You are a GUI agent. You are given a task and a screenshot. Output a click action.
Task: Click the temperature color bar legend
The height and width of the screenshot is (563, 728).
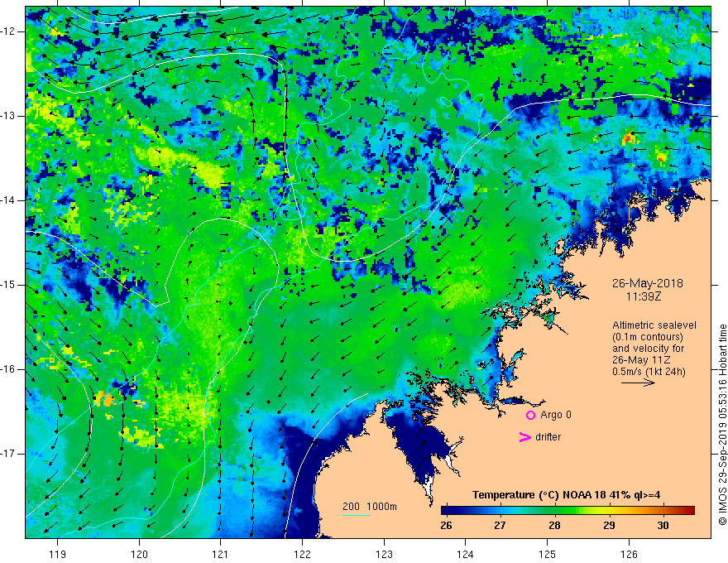coord(568,511)
